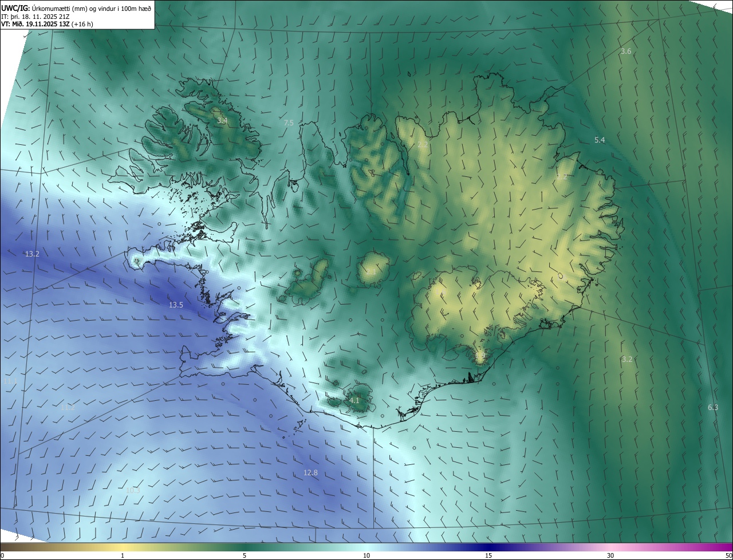The height and width of the screenshot is (560, 733).
Task: Click the colorbar tick label 15
Action: [488, 555]
